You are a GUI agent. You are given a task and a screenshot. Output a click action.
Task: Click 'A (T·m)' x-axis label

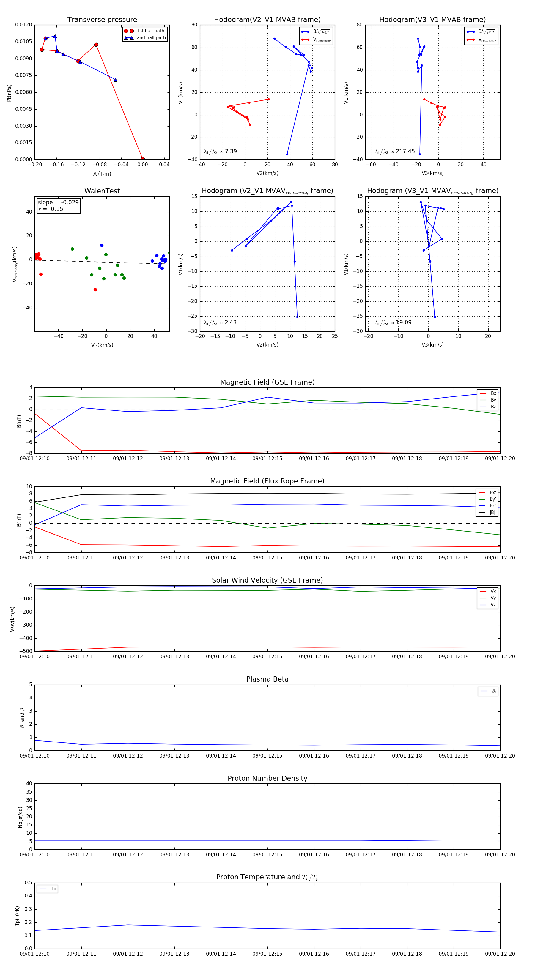coord(102,173)
